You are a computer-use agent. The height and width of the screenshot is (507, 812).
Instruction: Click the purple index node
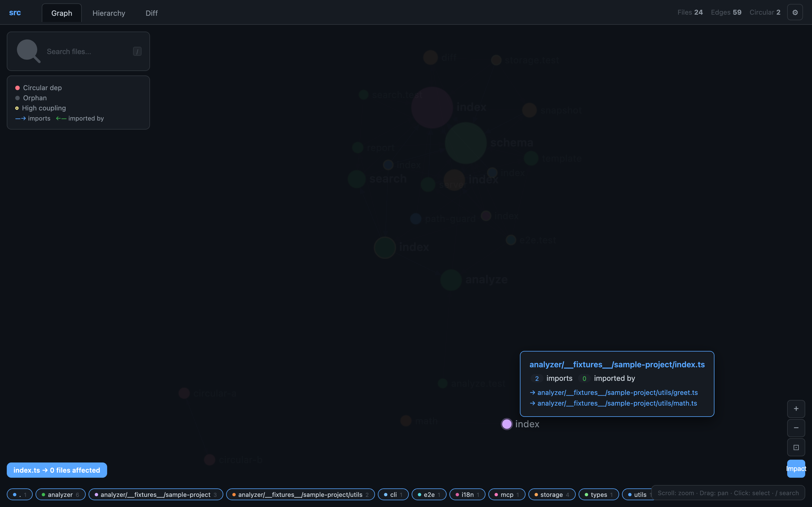click(x=506, y=424)
